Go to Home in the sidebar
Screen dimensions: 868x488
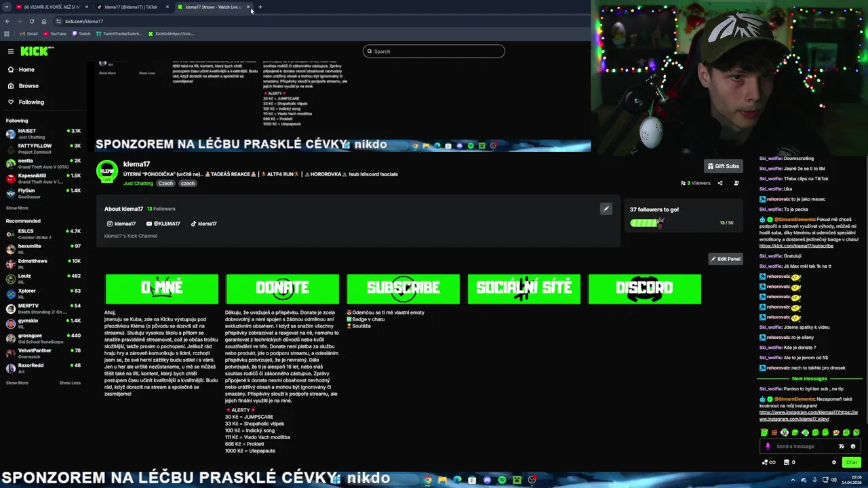tap(26, 70)
